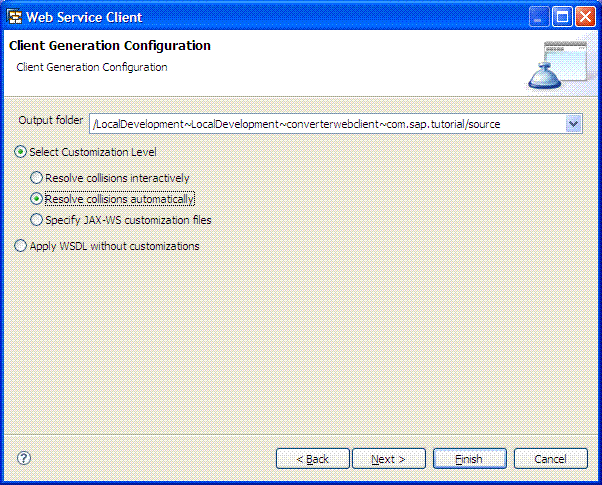Viewport: 602px width, 485px height.
Task: Expand the Output folder dropdown arrow
Action: [x=573, y=124]
